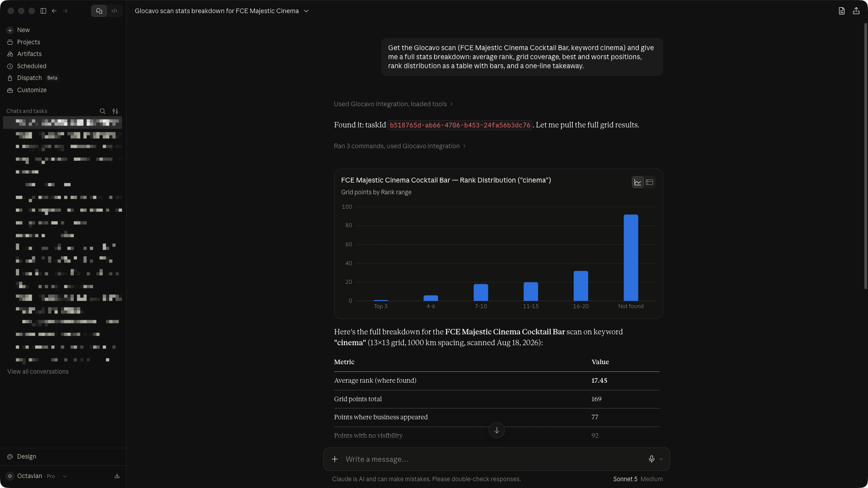This screenshot has width=868, height=488.
Task: Click the '16-20' bar in chart
Action: point(581,286)
